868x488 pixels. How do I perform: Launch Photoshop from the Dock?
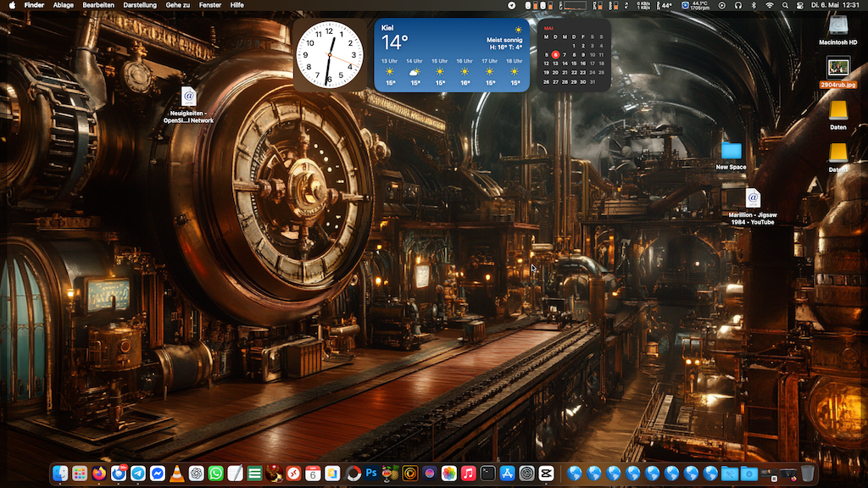click(x=371, y=474)
